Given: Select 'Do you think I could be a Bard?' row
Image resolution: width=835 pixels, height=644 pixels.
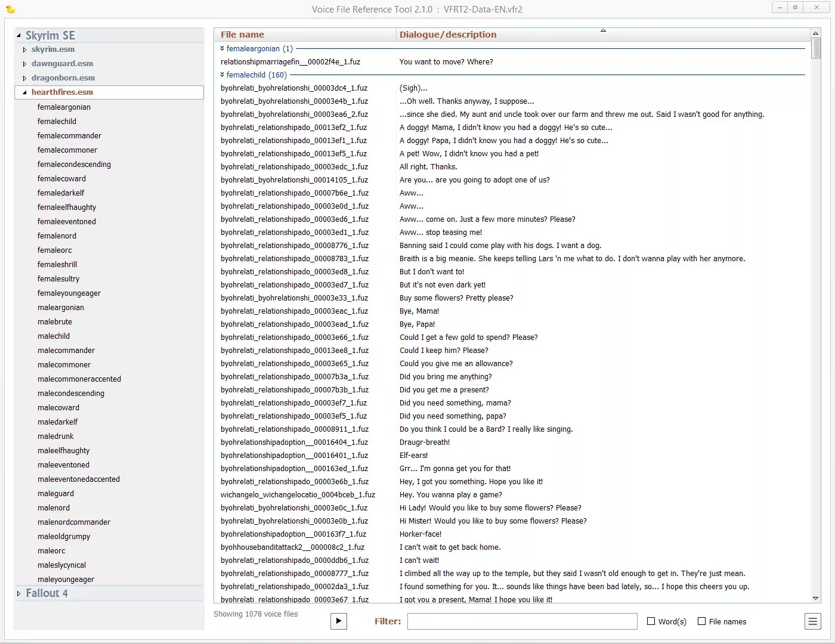Looking at the screenshot, I should 512,429.
